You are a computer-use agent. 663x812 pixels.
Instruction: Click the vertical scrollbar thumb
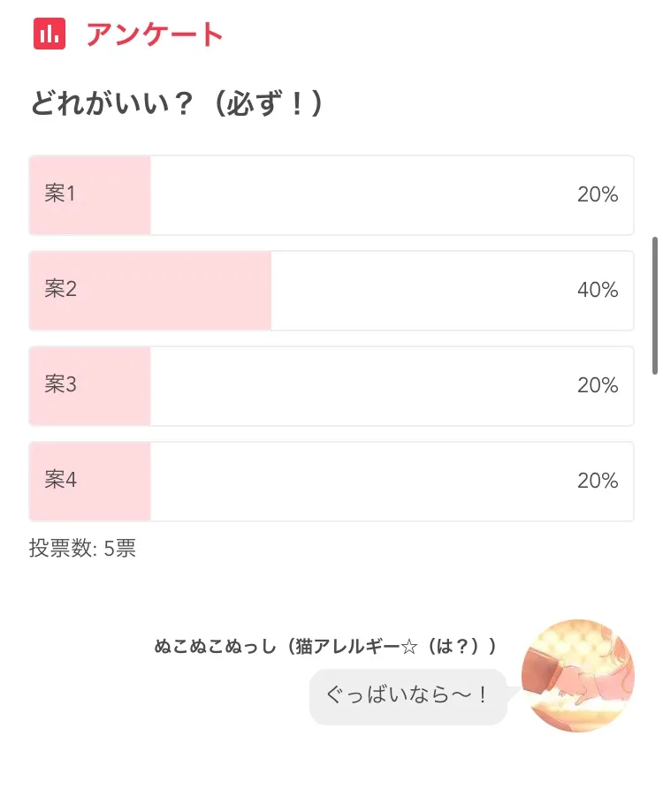click(x=655, y=305)
